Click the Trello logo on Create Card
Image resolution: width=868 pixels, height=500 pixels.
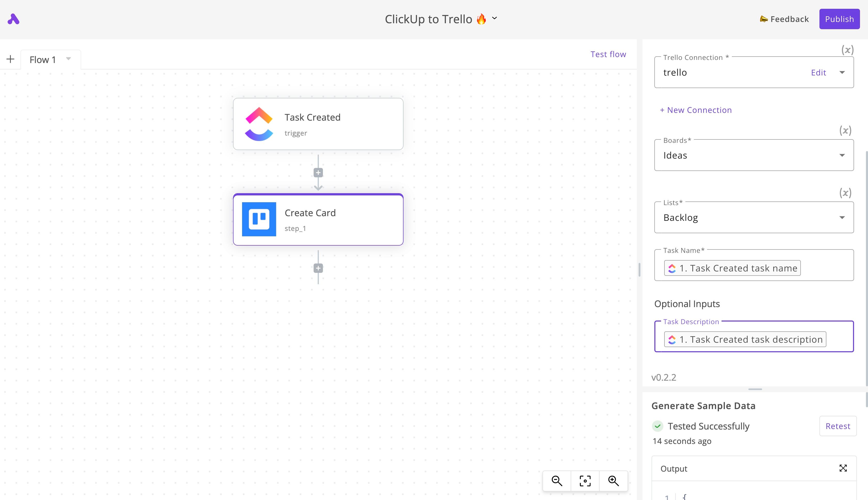point(259,219)
